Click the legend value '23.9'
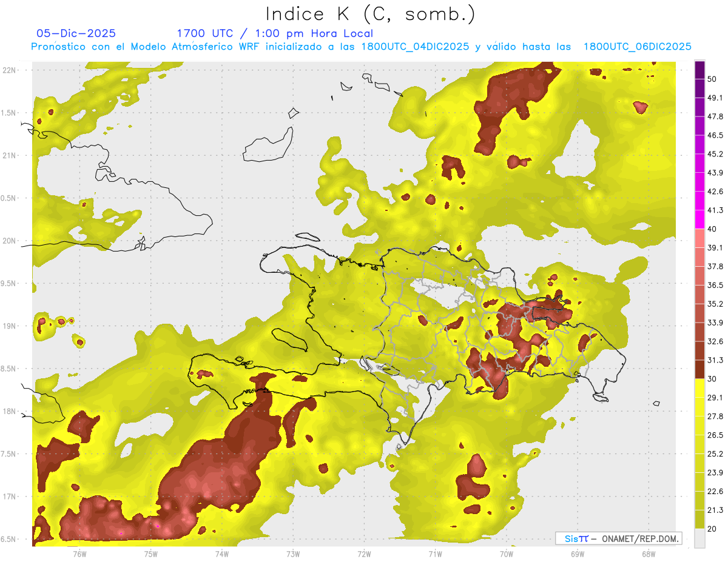The image size is (728, 562). (715, 473)
